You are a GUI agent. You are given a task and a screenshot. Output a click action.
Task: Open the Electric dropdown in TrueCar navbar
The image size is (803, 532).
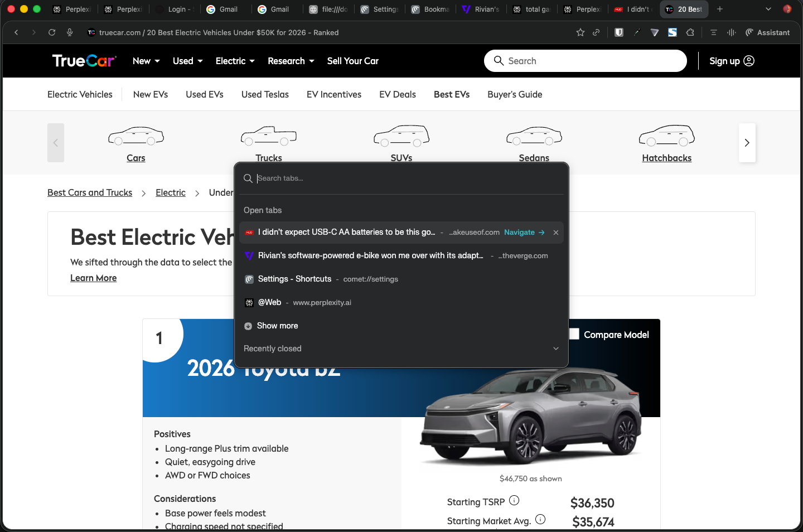[x=235, y=61]
